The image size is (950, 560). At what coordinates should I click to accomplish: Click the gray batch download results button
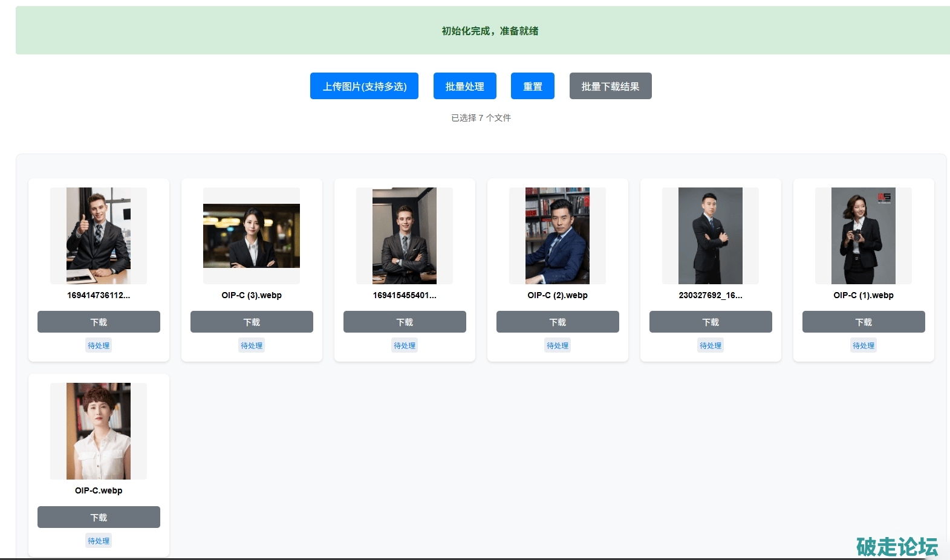(610, 86)
